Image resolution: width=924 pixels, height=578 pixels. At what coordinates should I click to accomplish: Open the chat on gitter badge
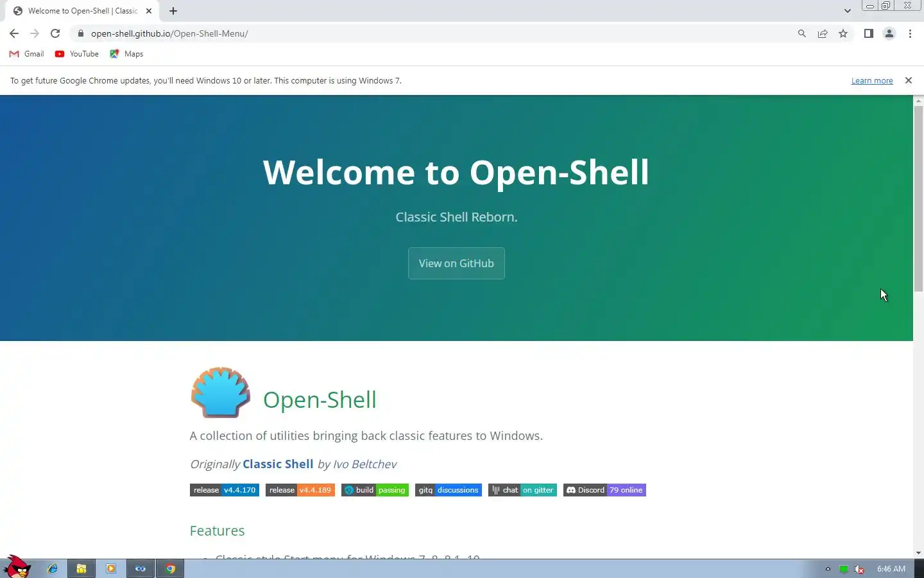522,490
